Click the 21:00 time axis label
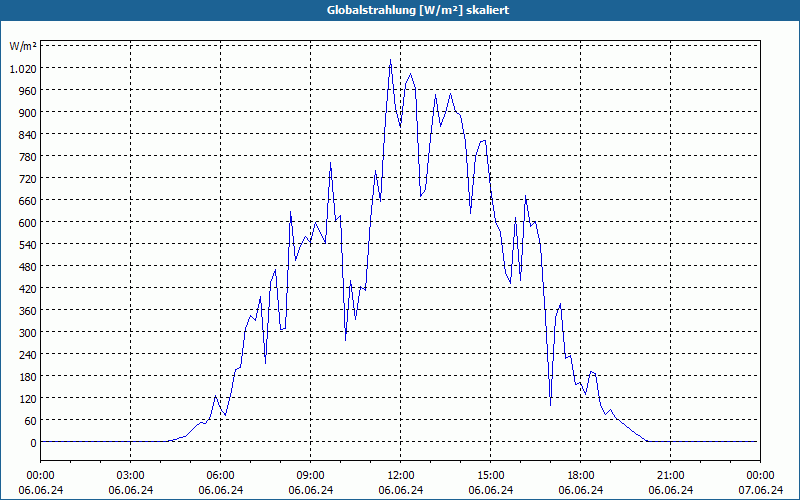Viewport: 800px width, 500px height. [670, 476]
